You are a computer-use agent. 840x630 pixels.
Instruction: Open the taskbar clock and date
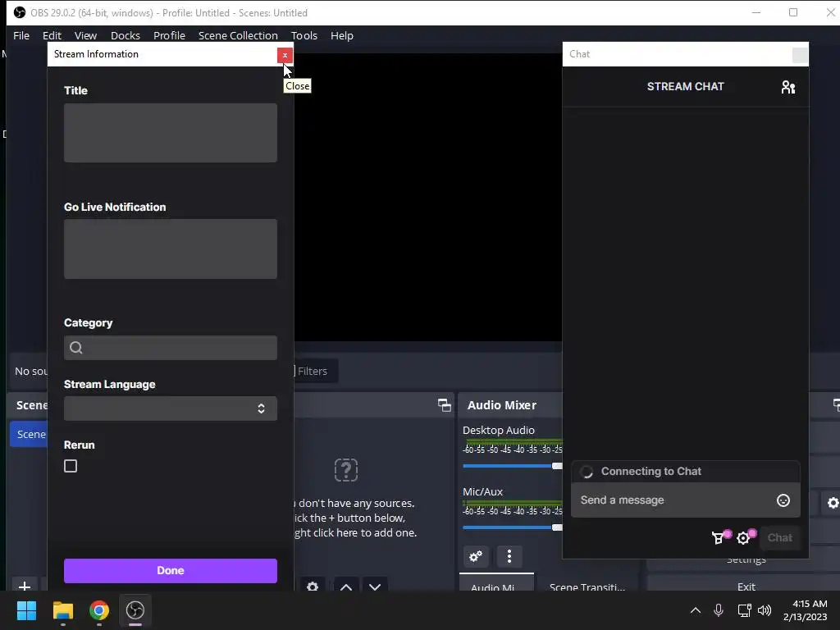(806, 610)
